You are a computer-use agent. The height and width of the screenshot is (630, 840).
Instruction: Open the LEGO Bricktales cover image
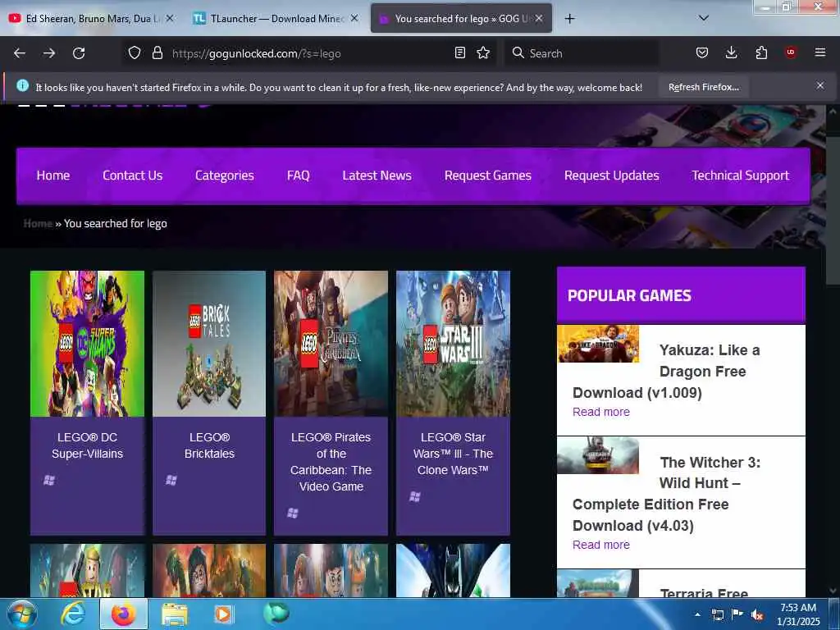[209, 344]
